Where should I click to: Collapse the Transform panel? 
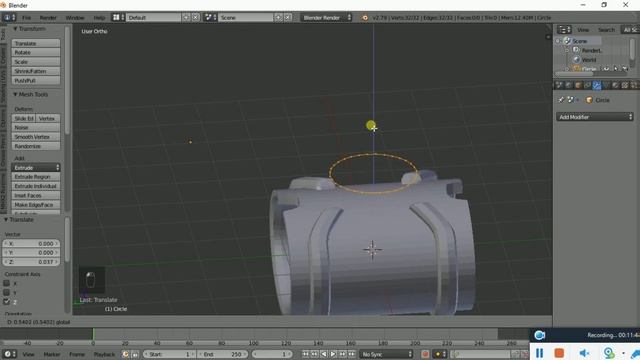coord(15,29)
